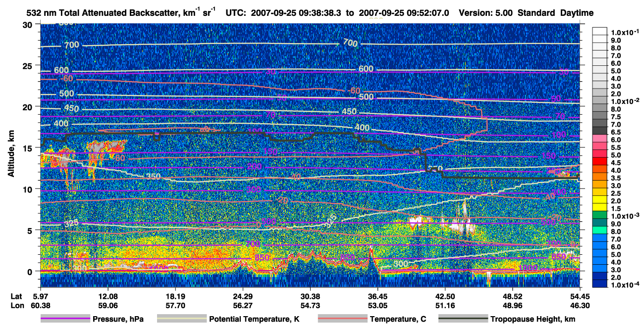Click colorbar label '4.5'
The width and height of the screenshot is (644, 330).
tap(615, 163)
